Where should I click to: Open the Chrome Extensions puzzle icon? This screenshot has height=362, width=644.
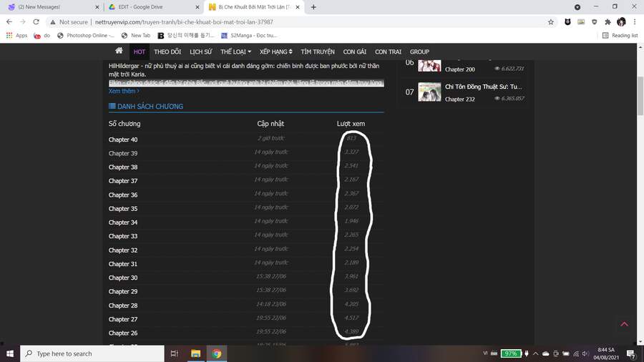tap(607, 22)
